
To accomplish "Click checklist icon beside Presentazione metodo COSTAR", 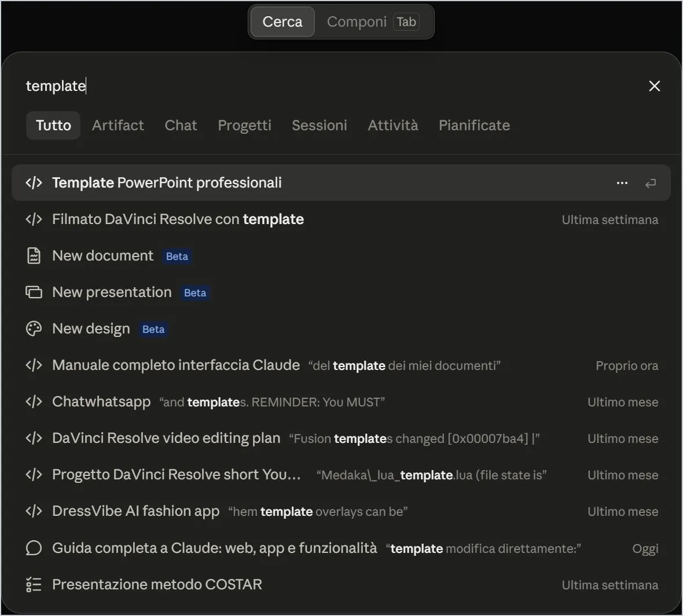I will coord(34,585).
